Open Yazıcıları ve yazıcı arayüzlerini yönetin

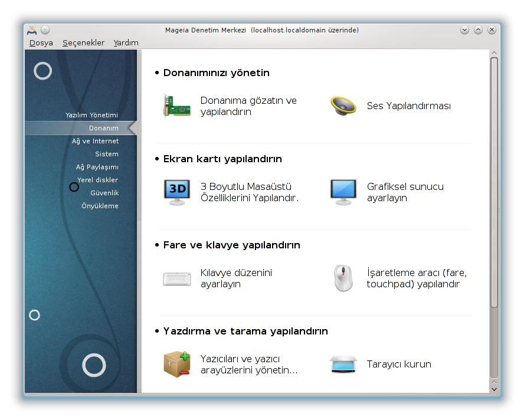pyautogui.click(x=249, y=365)
